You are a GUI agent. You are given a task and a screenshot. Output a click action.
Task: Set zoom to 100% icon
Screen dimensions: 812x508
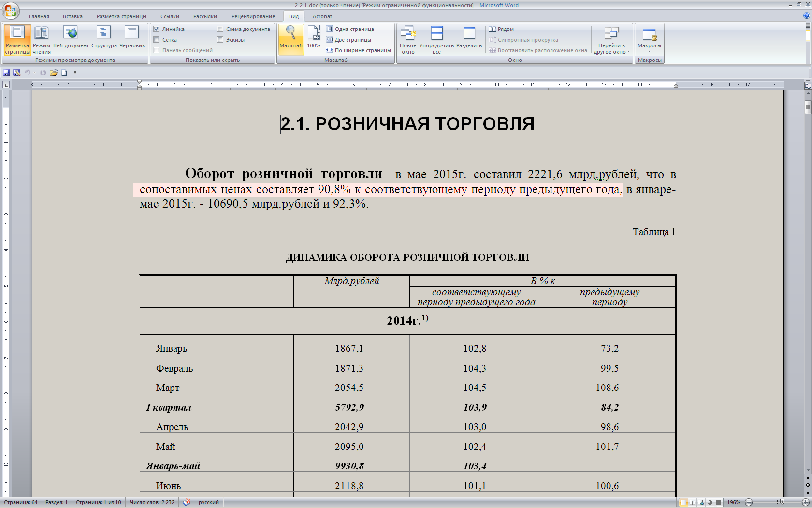pos(314,38)
